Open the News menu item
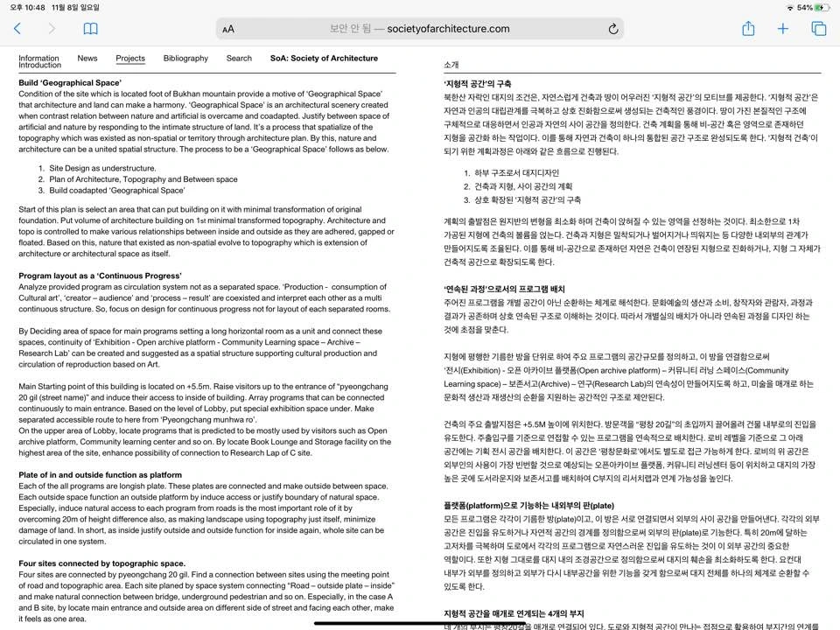 tap(87, 58)
